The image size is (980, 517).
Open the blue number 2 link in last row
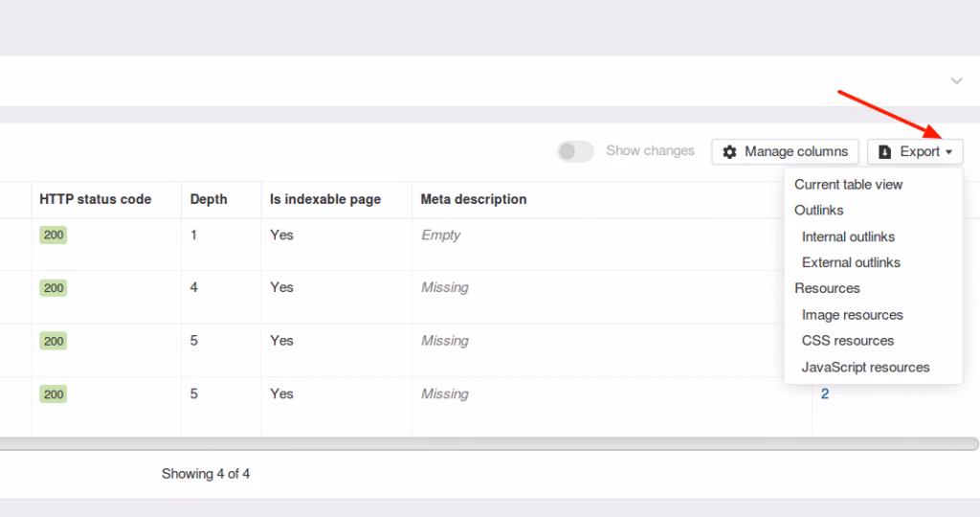point(825,393)
